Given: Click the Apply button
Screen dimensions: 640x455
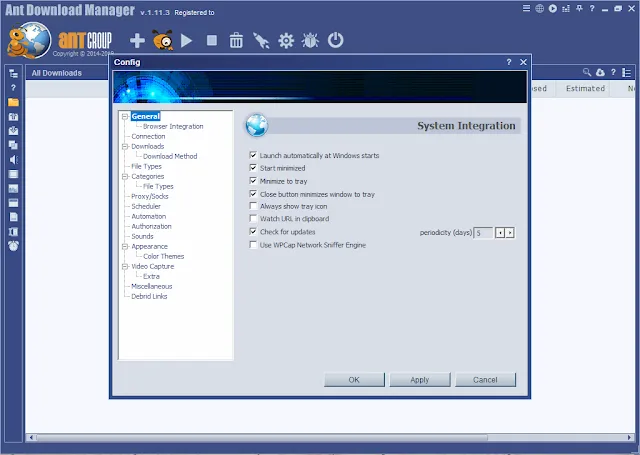Looking at the screenshot, I should coord(420,380).
